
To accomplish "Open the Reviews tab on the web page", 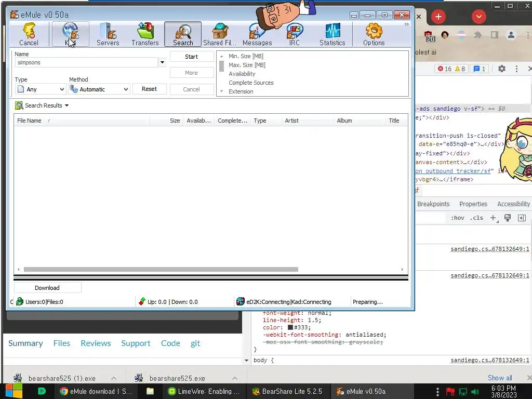I will click(x=96, y=343).
